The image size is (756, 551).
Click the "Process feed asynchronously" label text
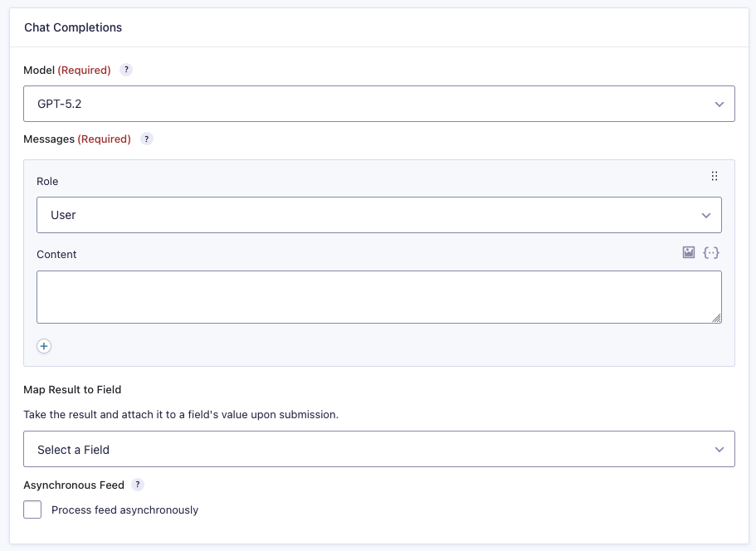pos(124,510)
